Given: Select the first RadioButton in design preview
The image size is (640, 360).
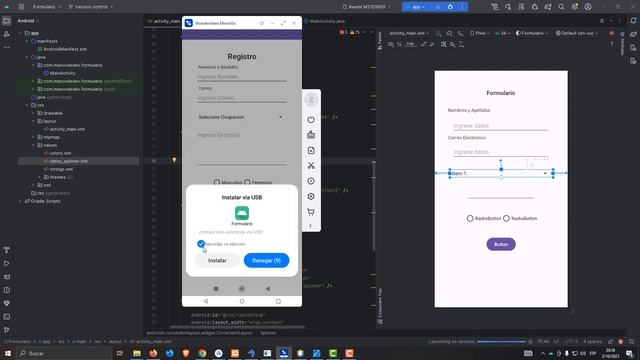Looking at the screenshot, I should tap(470, 218).
